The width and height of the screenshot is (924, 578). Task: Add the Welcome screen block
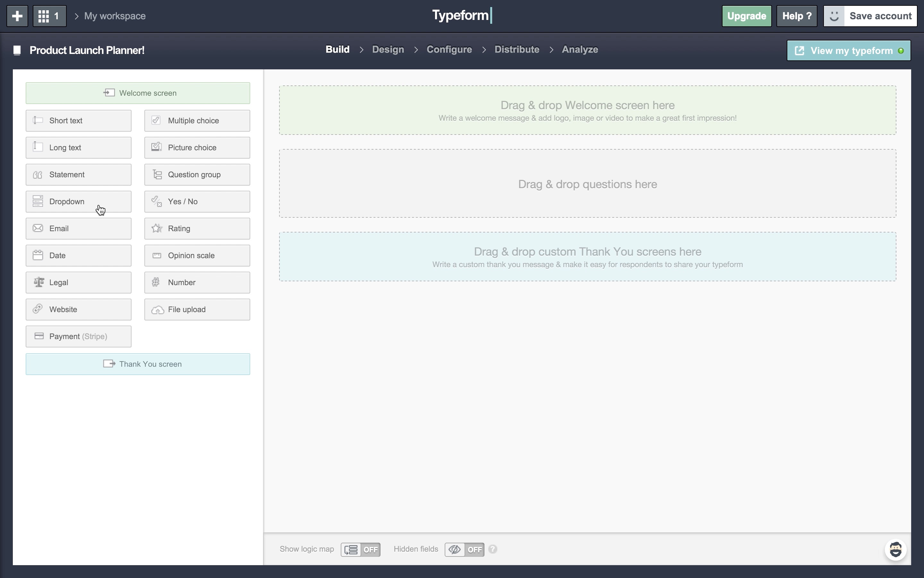tap(138, 93)
